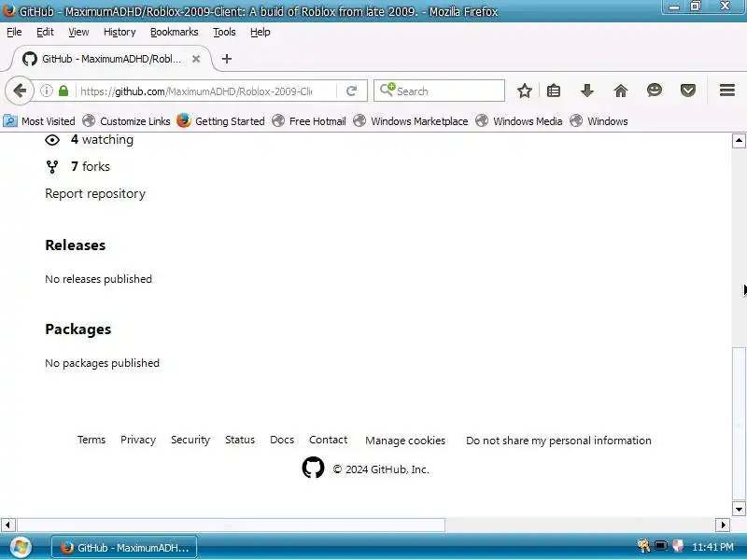This screenshot has width=747, height=560.
Task: Open the Windows Media bookmark
Action: [x=519, y=121]
